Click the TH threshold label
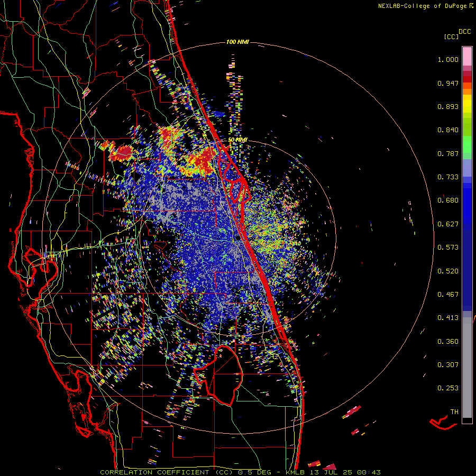 pos(454,412)
